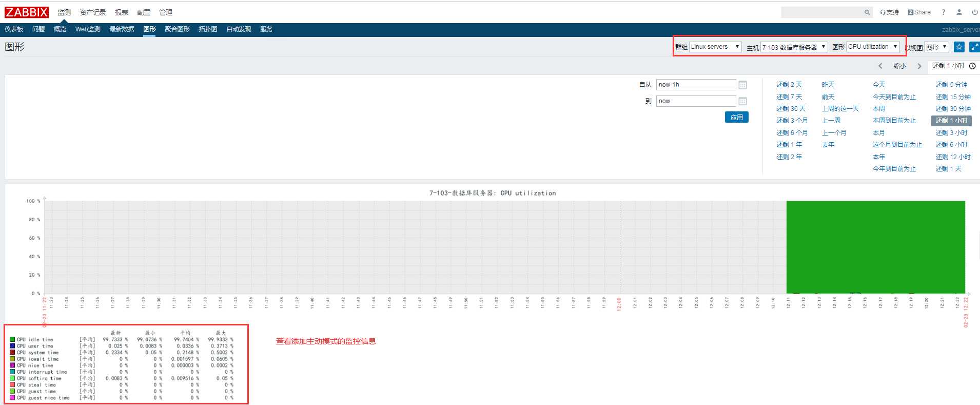Select 还剩 30 天 time range
This screenshot has width=980, height=405.
coord(791,109)
